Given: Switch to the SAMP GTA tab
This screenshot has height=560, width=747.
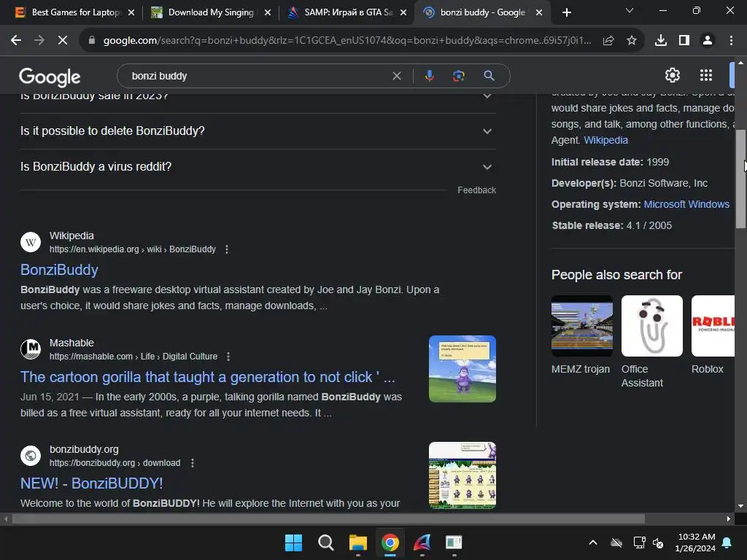Looking at the screenshot, I should pyautogui.click(x=348, y=12).
